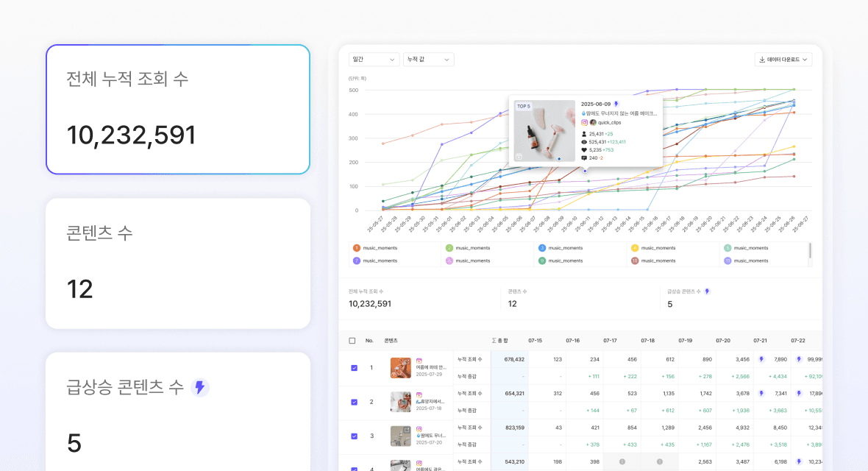Select the 콘텐츠 수 card showing 12
The image size is (868, 471).
[x=178, y=263]
